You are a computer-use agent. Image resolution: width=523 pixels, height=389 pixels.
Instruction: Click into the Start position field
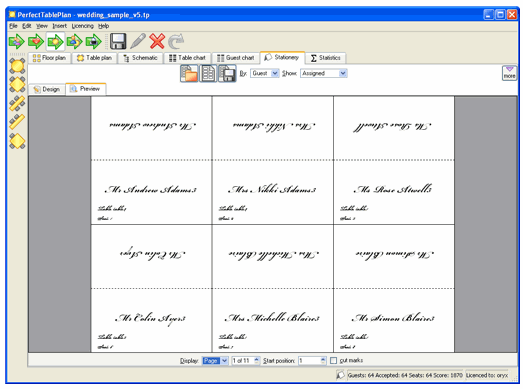point(309,361)
